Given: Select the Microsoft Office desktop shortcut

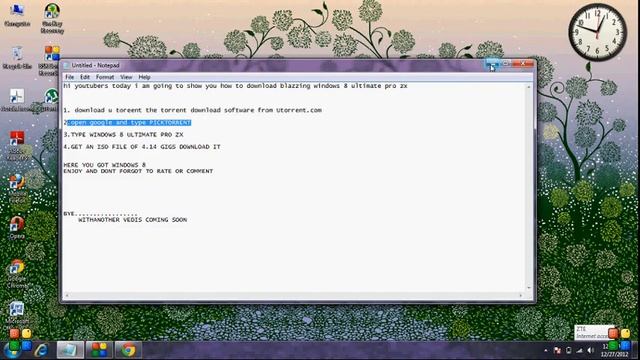Looking at the screenshot, I should 17,315.
